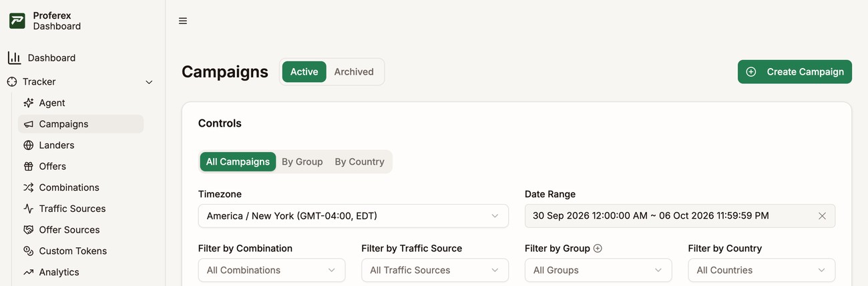868x286 pixels.
Task: Open the Analytics sidebar item
Action: coord(81,272)
